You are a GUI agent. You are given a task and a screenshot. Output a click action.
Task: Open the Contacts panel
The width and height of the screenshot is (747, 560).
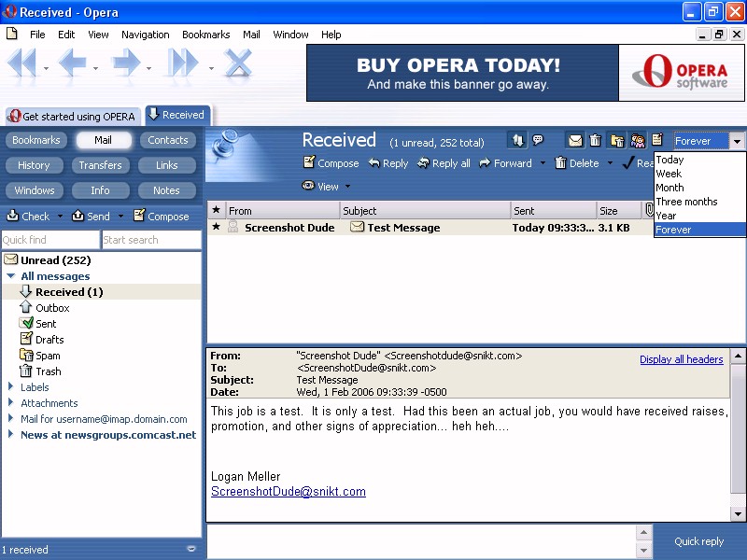point(168,140)
